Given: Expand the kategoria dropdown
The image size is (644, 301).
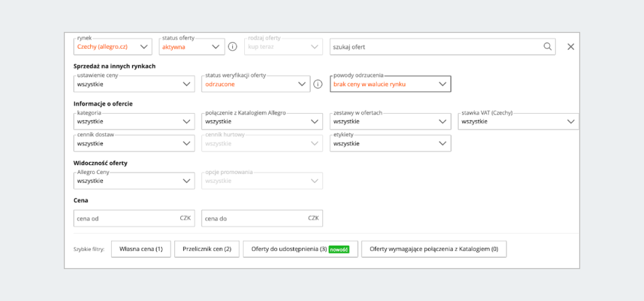Looking at the screenshot, I should 134,122.
